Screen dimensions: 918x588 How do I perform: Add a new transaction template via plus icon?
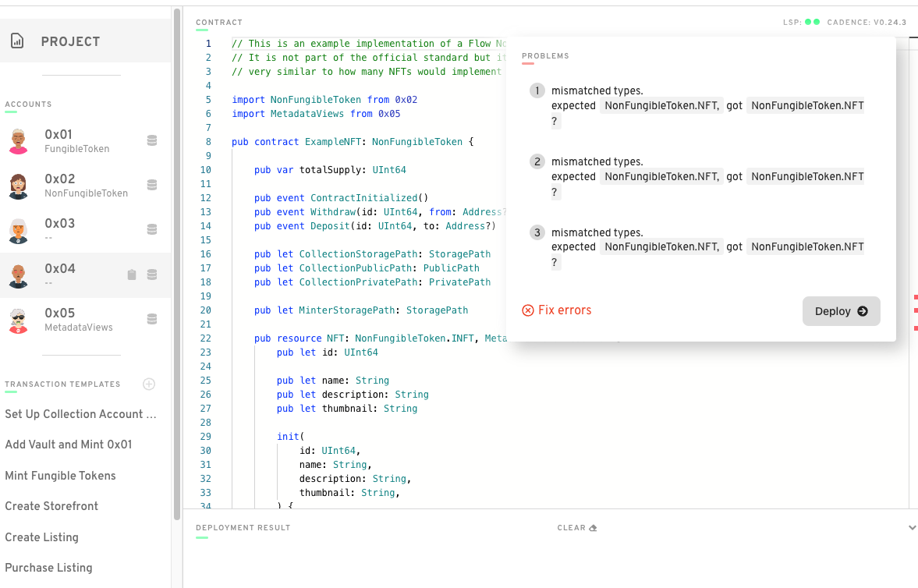click(x=149, y=384)
